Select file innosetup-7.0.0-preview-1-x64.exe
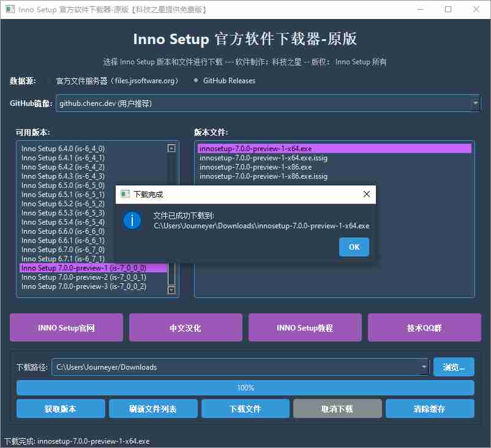 pos(334,148)
